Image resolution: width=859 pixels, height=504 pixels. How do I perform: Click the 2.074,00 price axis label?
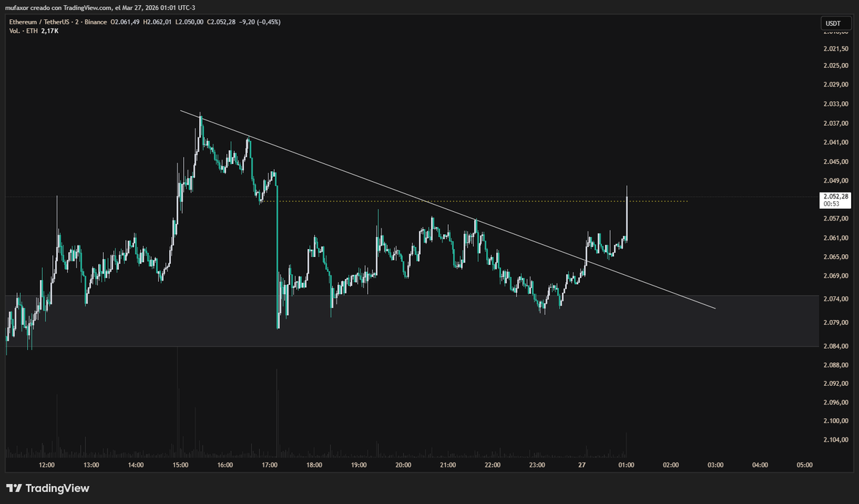[x=835, y=299]
